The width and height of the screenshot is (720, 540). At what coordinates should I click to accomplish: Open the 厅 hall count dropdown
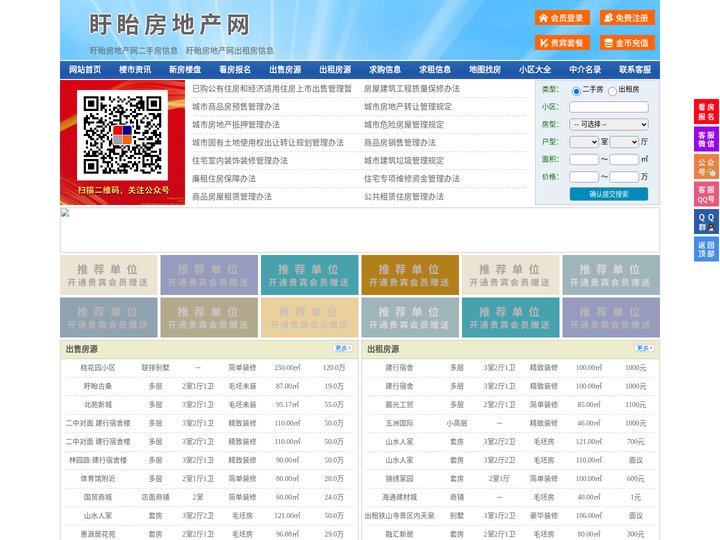pyautogui.click(x=624, y=142)
